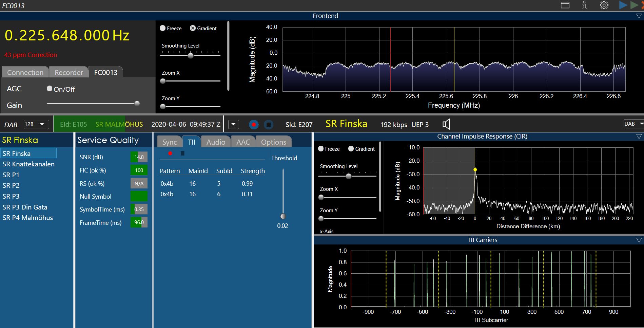Enable Freeze on the Frontend spectrum
This screenshot has width=644, height=328.
(163, 28)
